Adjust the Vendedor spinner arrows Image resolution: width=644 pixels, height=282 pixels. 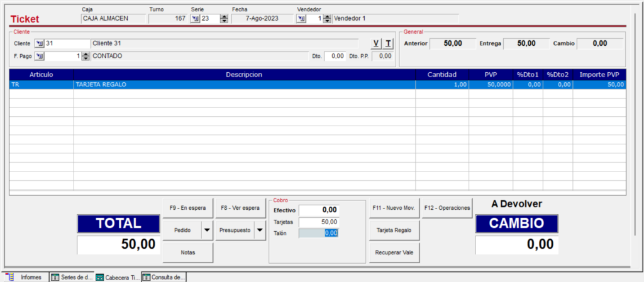point(327,18)
